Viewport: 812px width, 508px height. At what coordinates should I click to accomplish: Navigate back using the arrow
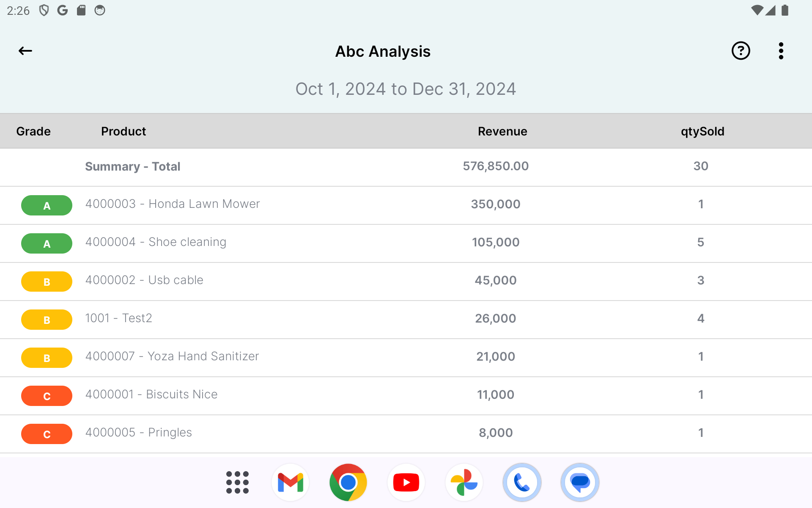25,51
